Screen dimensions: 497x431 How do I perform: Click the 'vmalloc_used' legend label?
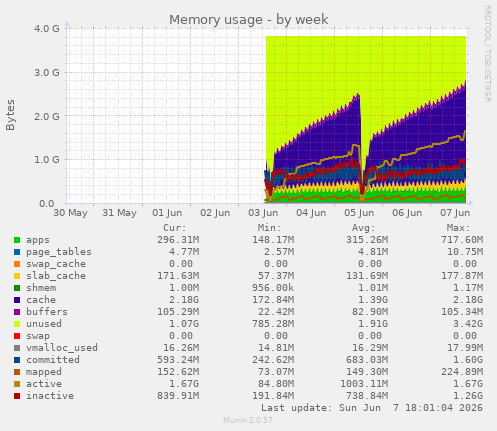coord(62,348)
